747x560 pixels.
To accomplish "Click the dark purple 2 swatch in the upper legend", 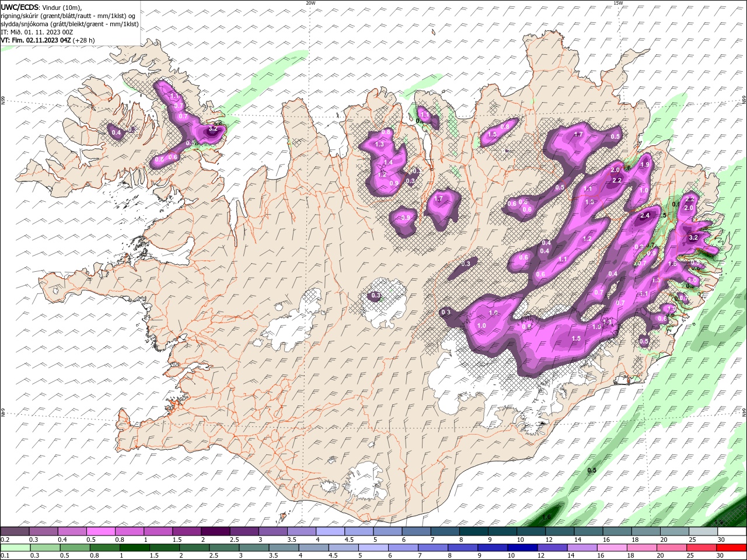I will (215, 531).
